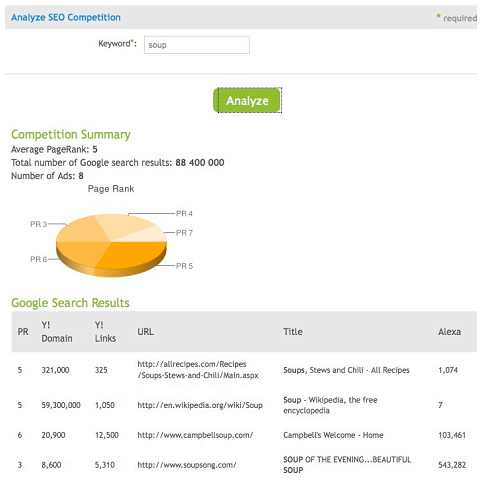Image resolution: width=481 pixels, height=490 pixels.
Task: Open the allrecipes.com Soups-Stews-and-Chili URL
Action: tap(198, 369)
